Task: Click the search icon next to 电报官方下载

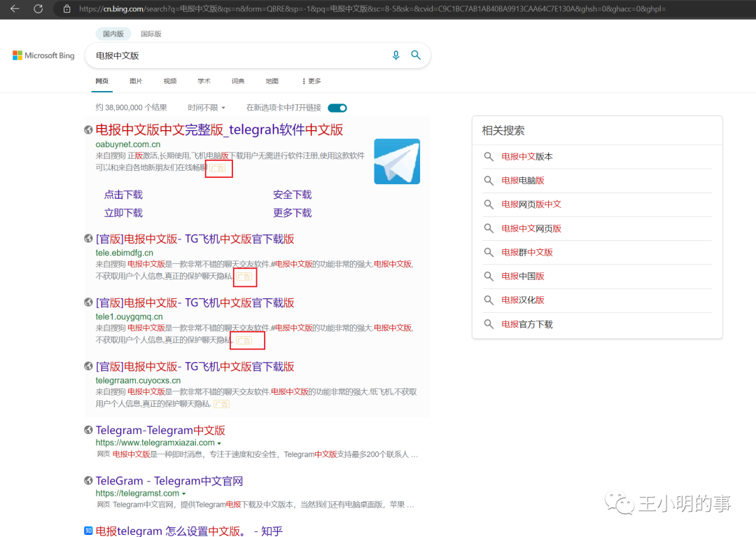Action: tap(489, 324)
